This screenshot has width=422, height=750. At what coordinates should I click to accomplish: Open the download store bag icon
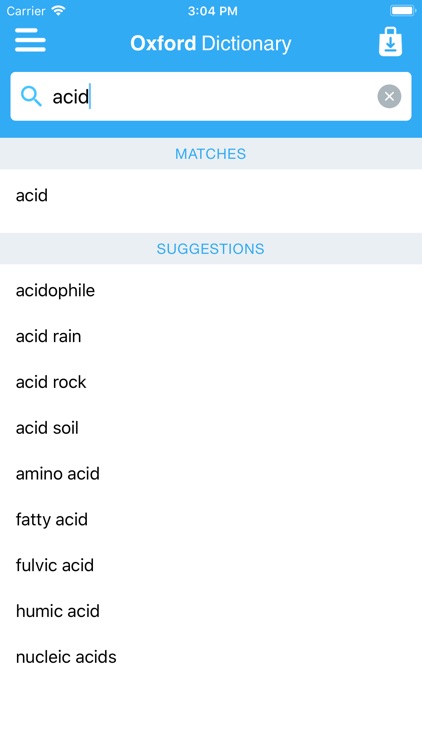pyautogui.click(x=390, y=42)
